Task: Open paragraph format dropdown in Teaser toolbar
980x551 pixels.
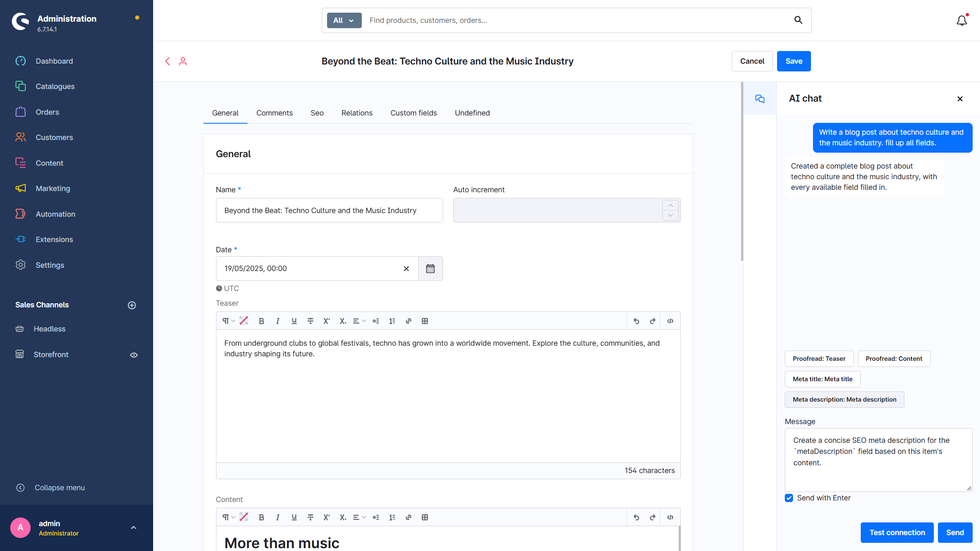Action: [228, 321]
